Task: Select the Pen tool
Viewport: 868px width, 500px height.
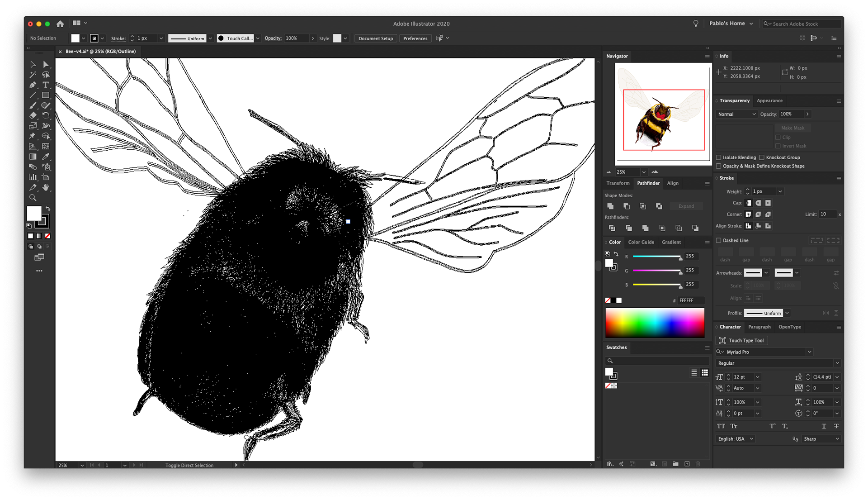Action: (33, 85)
